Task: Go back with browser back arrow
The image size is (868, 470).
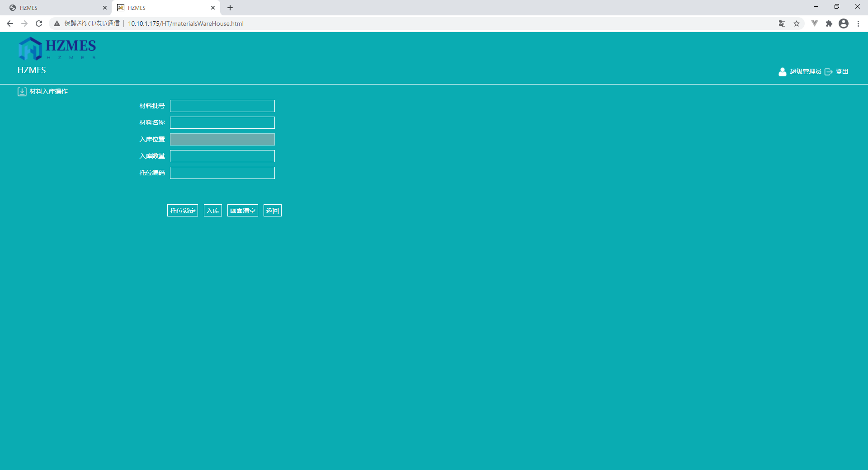Action: (x=10, y=23)
